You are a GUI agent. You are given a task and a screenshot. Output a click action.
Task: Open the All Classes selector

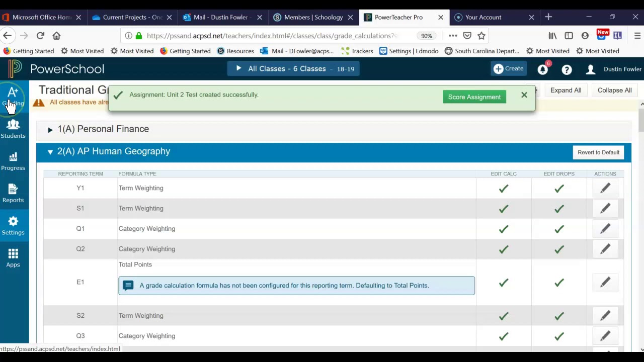tap(293, 69)
